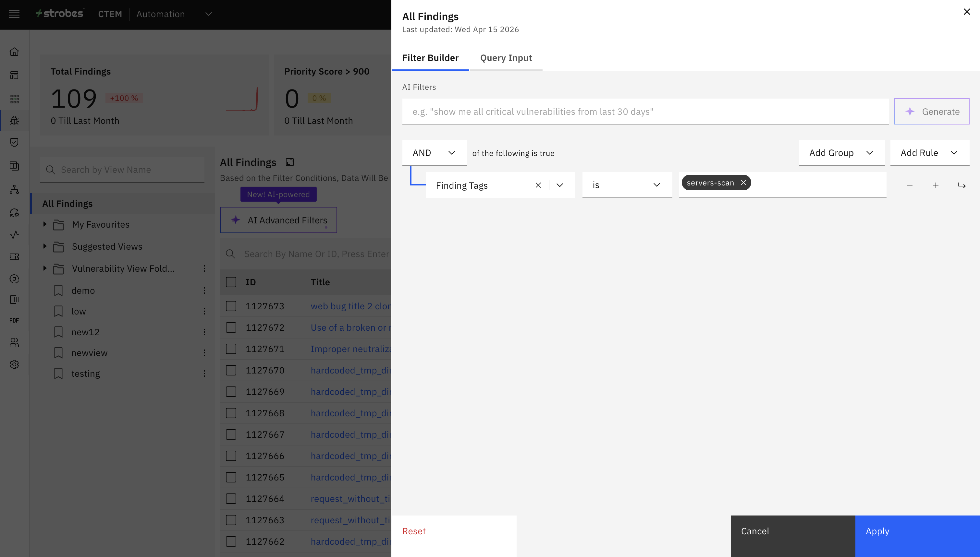Check the box for finding 1127673
This screenshot has height=557, width=980.
231,306
